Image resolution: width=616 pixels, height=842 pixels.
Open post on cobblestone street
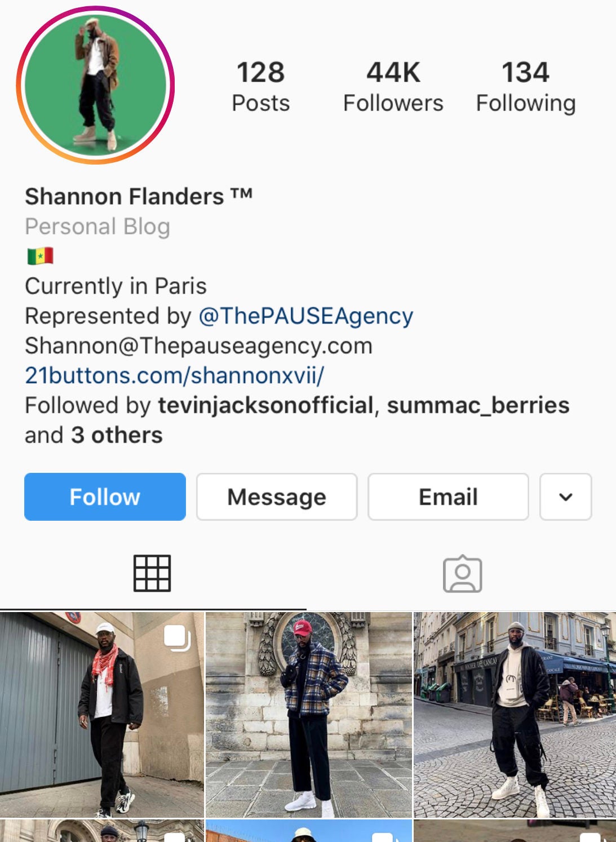(x=515, y=715)
